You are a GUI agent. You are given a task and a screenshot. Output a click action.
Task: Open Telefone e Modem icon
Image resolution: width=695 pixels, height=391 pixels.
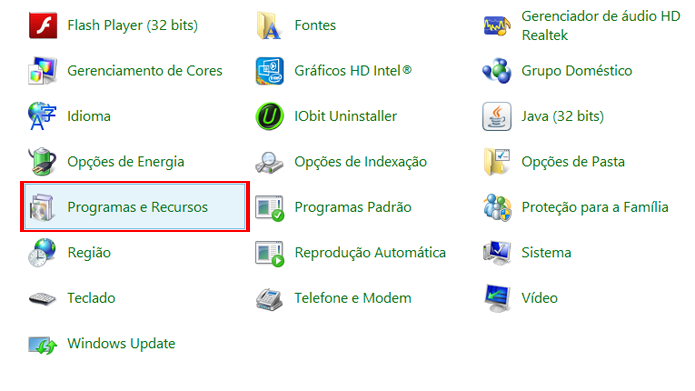click(269, 299)
